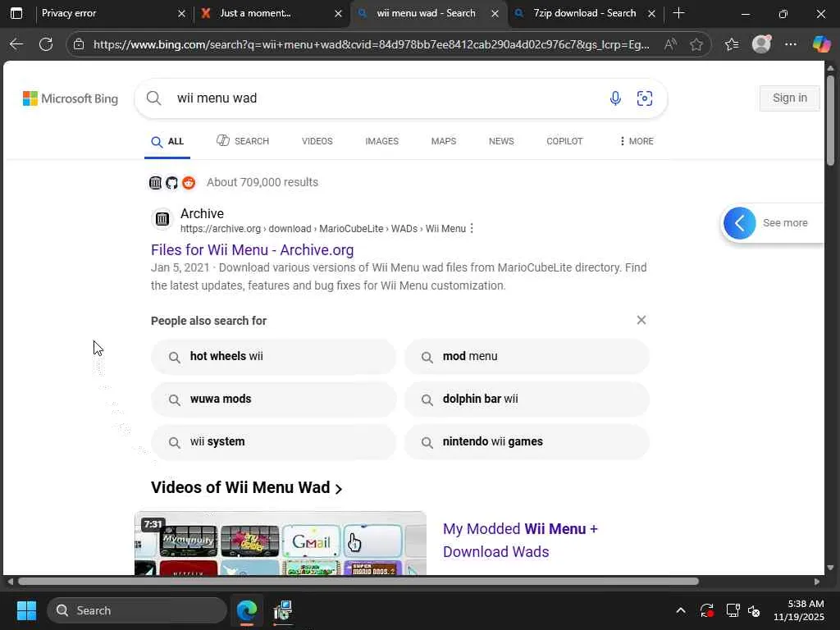Select the SEARCH tab in Bing
Viewport: 840px width, 630px height.
(x=243, y=141)
